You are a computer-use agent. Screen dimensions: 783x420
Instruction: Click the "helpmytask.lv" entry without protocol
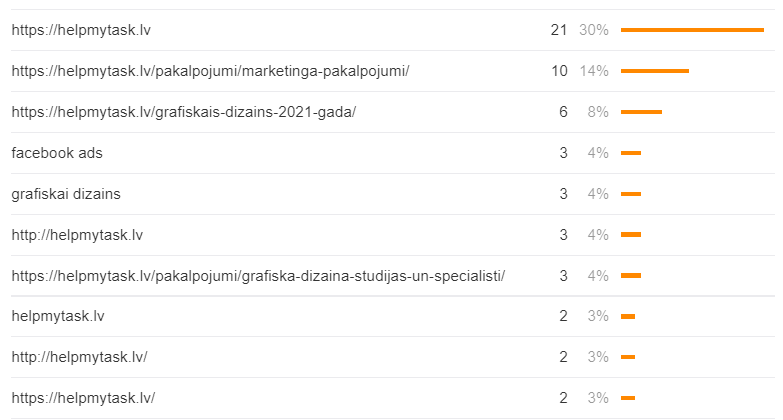click(x=58, y=317)
